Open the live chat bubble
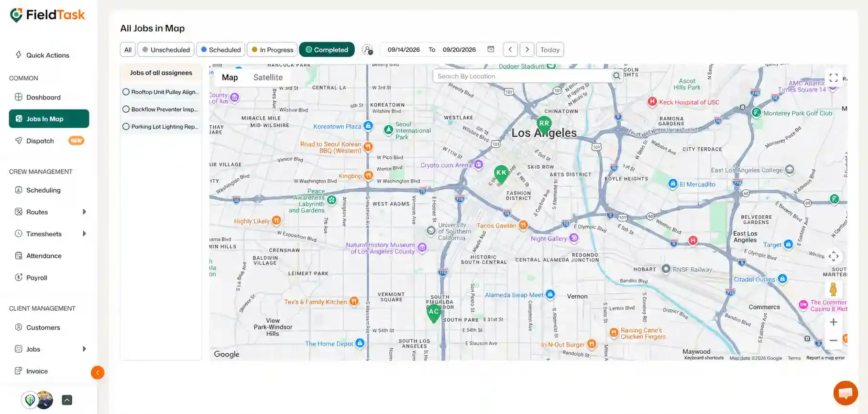The width and height of the screenshot is (868, 414). point(846,393)
